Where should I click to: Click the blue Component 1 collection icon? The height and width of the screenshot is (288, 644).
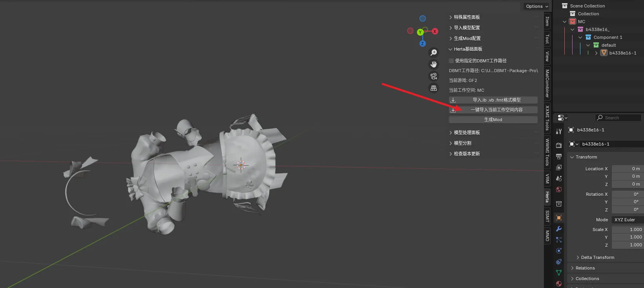[x=588, y=37]
